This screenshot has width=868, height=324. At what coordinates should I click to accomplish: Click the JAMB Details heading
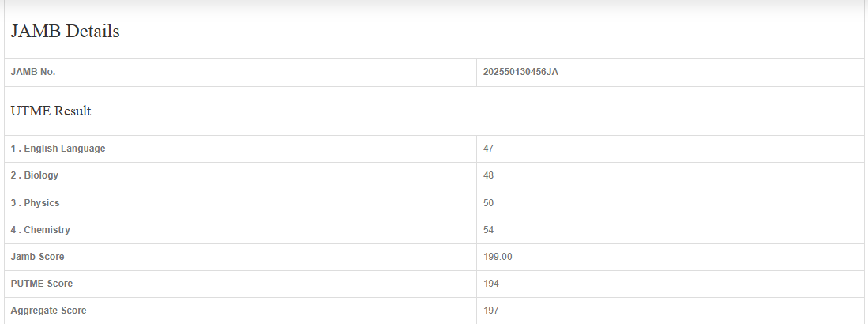(65, 32)
